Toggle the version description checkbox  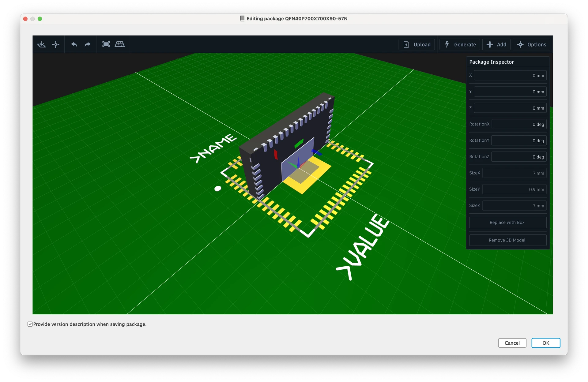(30, 324)
